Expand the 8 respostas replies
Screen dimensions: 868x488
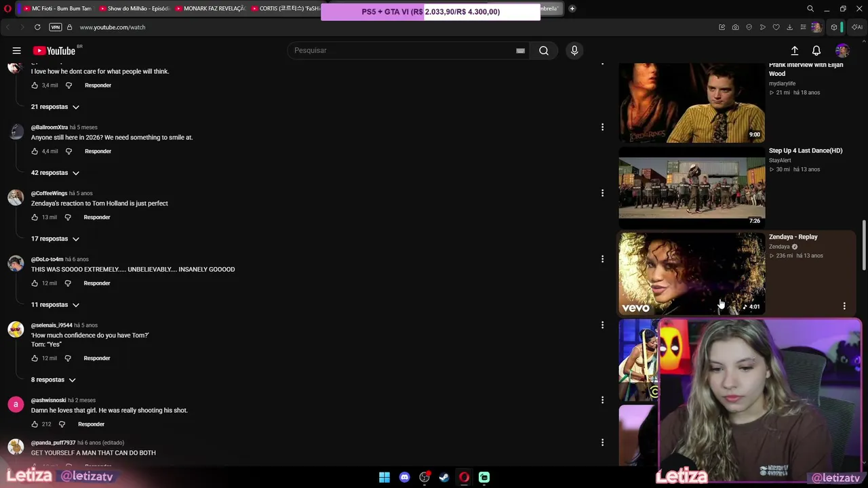[53, 380]
